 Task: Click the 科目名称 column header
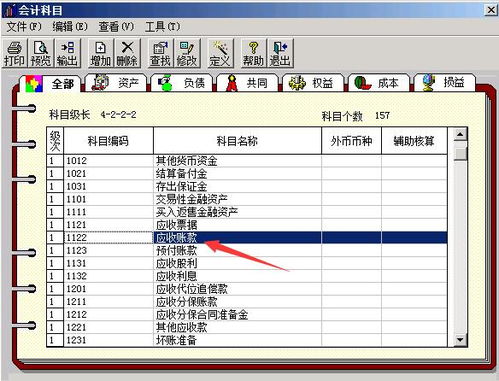[x=237, y=141]
